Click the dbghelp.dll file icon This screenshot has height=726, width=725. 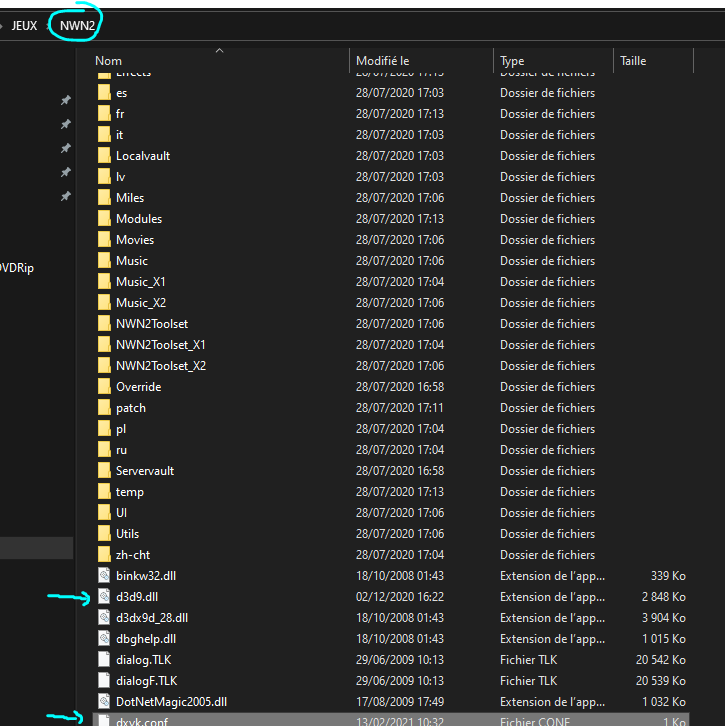pyautogui.click(x=105, y=639)
